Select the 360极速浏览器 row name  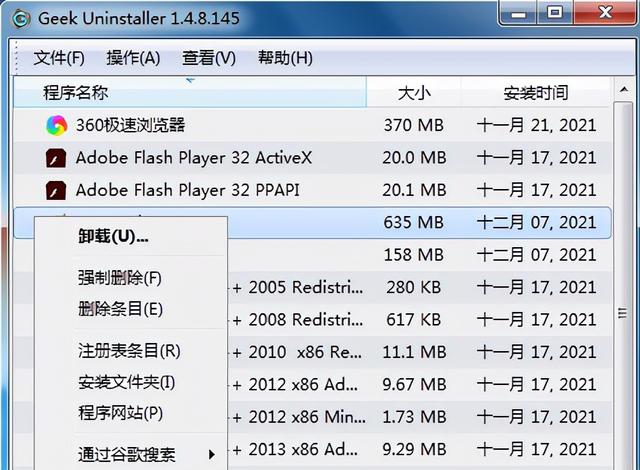(130, 125)
